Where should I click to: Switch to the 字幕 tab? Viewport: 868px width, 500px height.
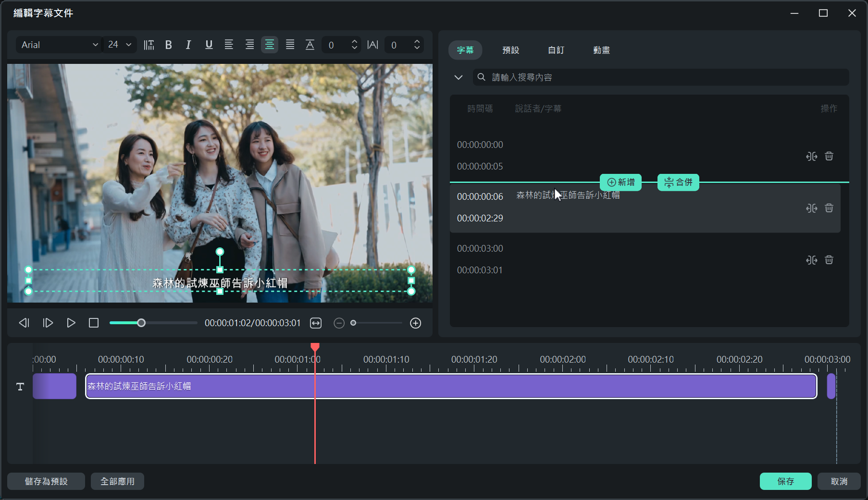[x=465, y=50]
